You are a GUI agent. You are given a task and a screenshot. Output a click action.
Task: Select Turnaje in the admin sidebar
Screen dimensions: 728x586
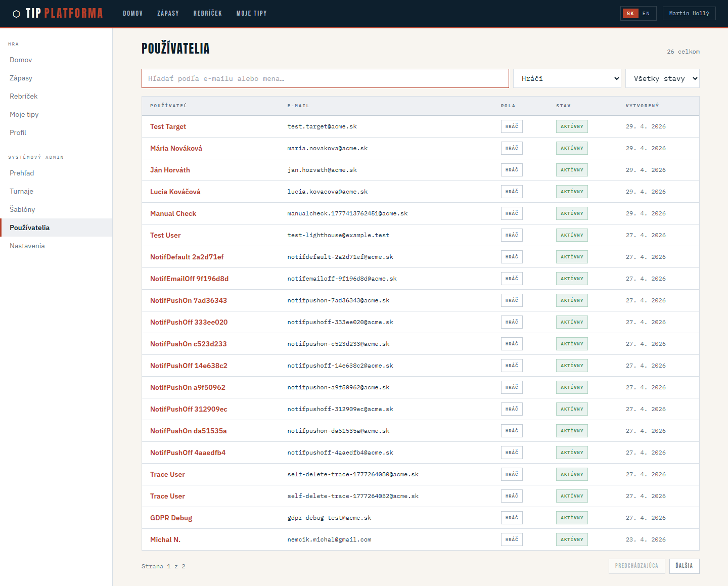(x=21, y=191)
